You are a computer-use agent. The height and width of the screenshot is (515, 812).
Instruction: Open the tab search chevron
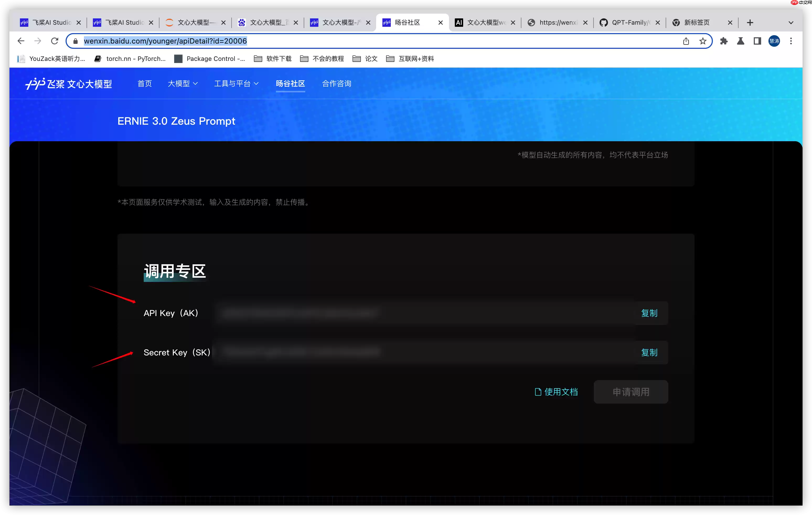click(791, 23)
